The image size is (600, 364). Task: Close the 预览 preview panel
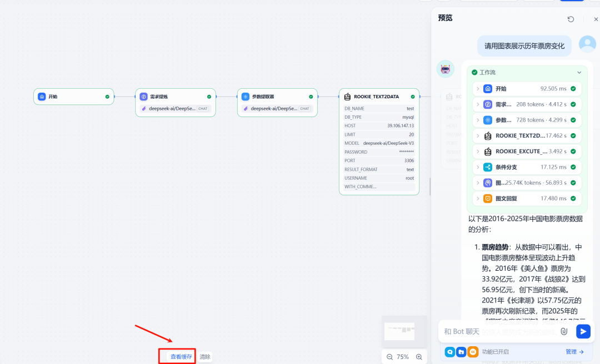pyautogui.click(x=596, y=19)
